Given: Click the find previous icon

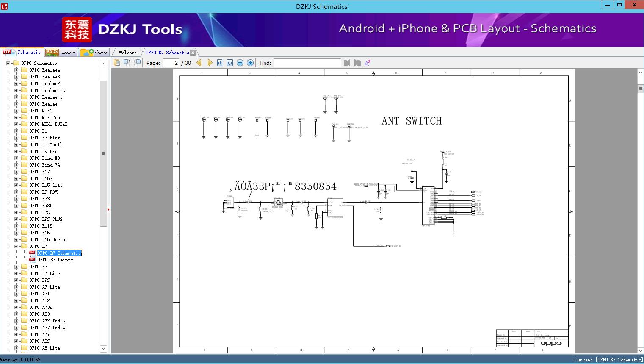Looking at the screenshot, I should pyautogui.click(x=347, y=63).
